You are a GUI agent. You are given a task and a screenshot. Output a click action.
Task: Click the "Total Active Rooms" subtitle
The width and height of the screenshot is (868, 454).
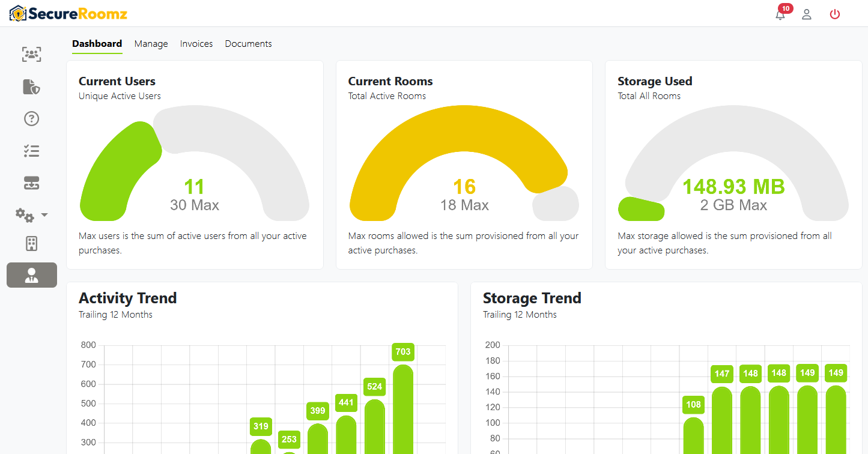(x=387, y=96)
